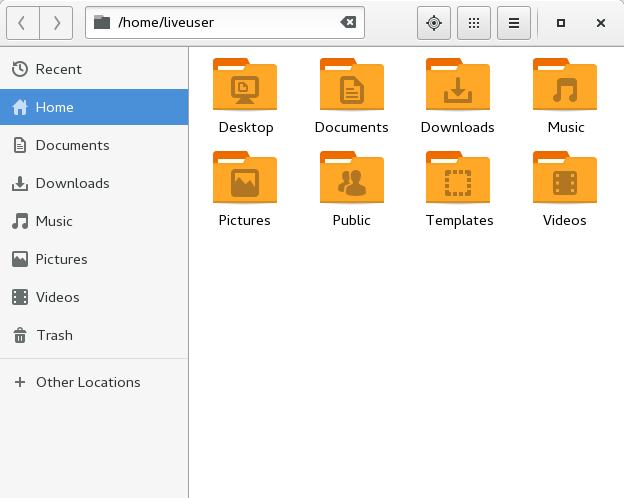Click the /home/liveuser path field
Viewport: 624px width, 498px height.
(x=225, y=22)
